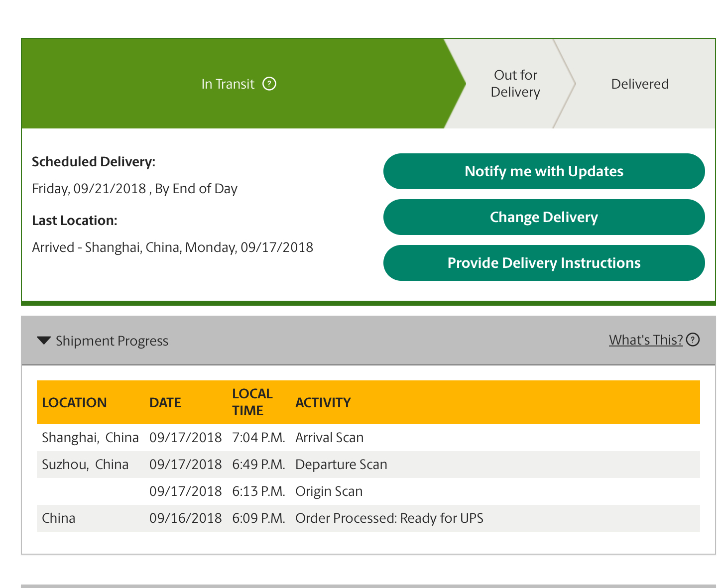The height and width of the screenshot is (588, 721).
Task: Select the In Transit progress stage
Action: click(x=228, y=84)
